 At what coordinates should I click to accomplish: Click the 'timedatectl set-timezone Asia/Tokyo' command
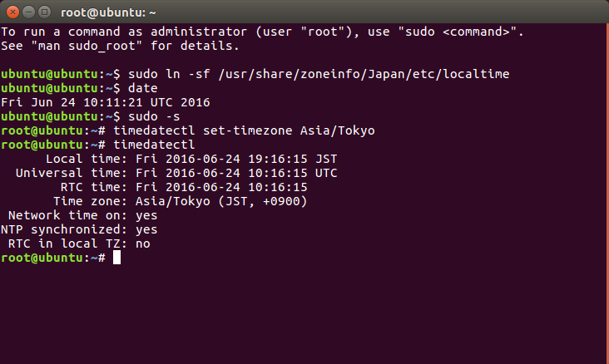[245, 130]
